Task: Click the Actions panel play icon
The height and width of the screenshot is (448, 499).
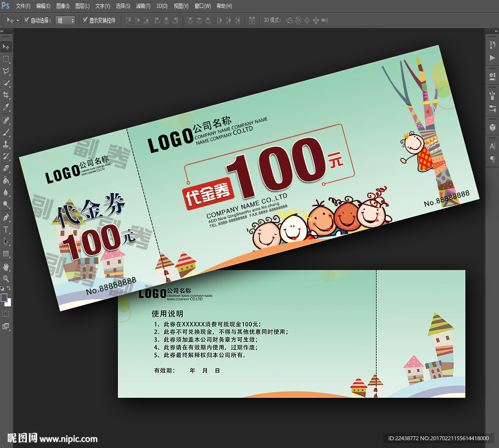Action: [492, 58]
